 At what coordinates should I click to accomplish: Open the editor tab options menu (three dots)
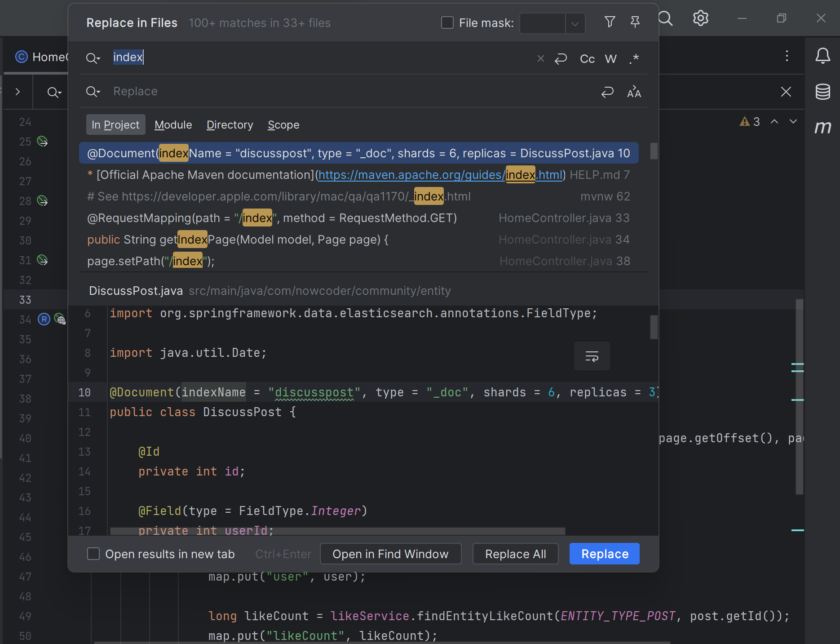[x=787, y=56]
